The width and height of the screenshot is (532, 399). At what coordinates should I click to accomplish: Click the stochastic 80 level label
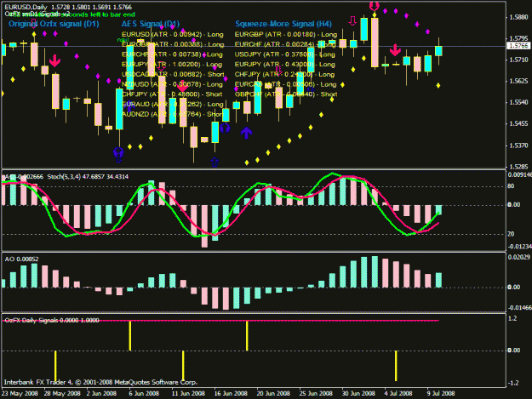(x=511, y=186)
